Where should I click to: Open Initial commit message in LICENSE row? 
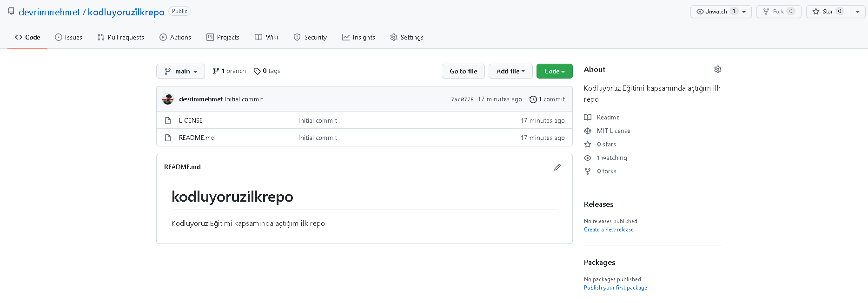click(318, 120)
